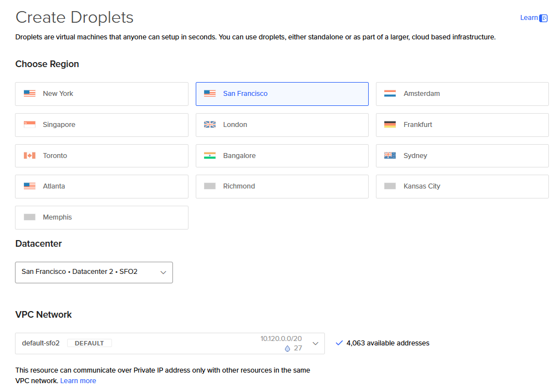Select Richmond region card

point(282,187)
